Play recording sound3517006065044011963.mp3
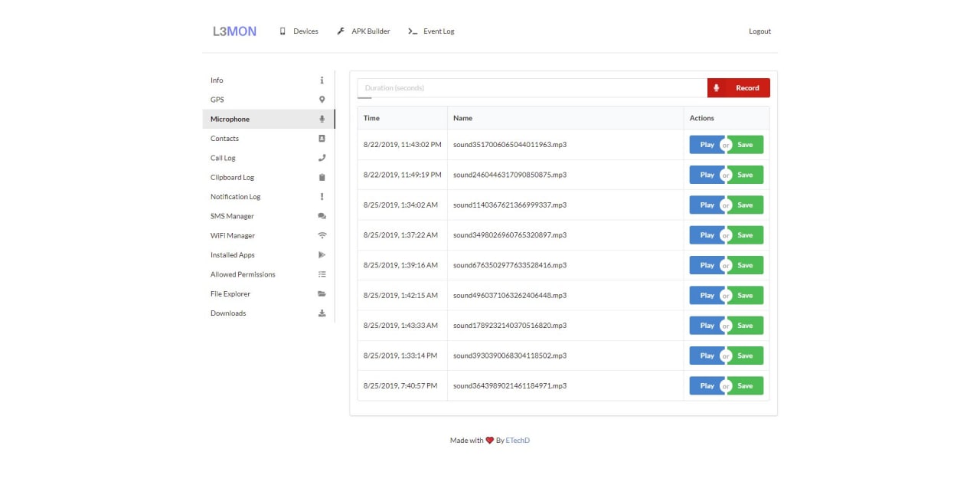Image resolution: width=980 pixels, height=495 pixels. click(706, 145)
